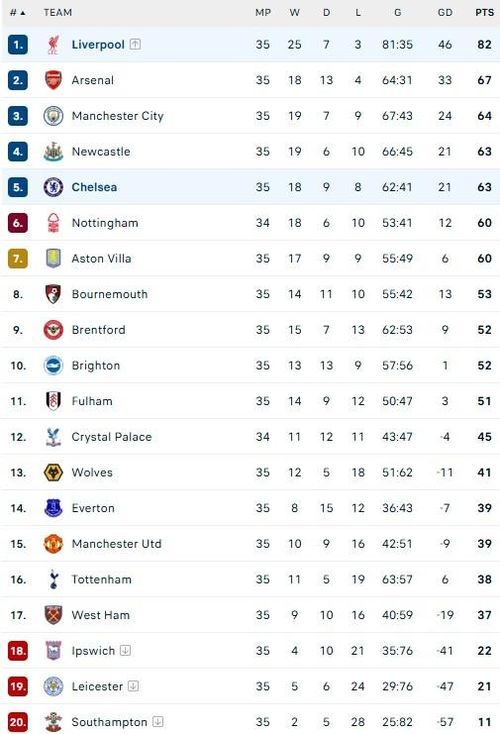
Task: Open the Nottingham team link
Action: pos(105,223)
